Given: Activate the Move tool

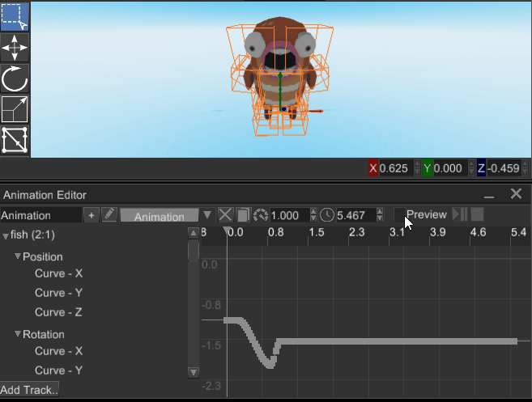Looking at the screenshot, I should 15,48.
